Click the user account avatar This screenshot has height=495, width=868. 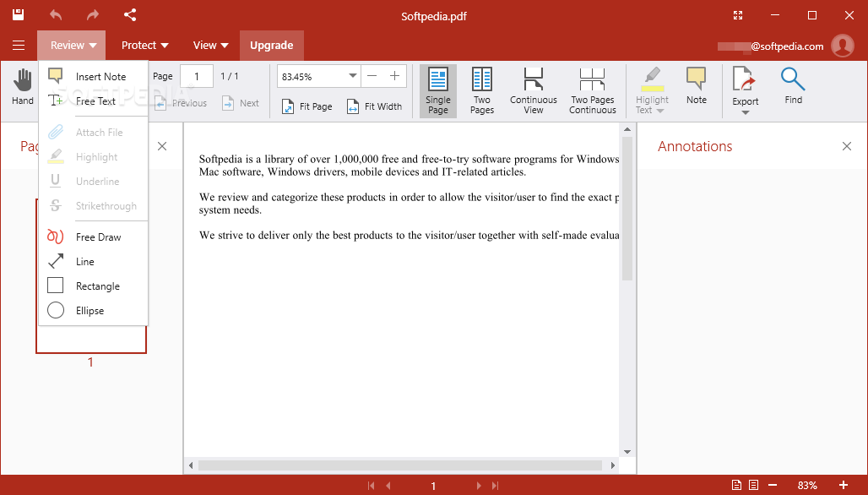tap(843, 46)
